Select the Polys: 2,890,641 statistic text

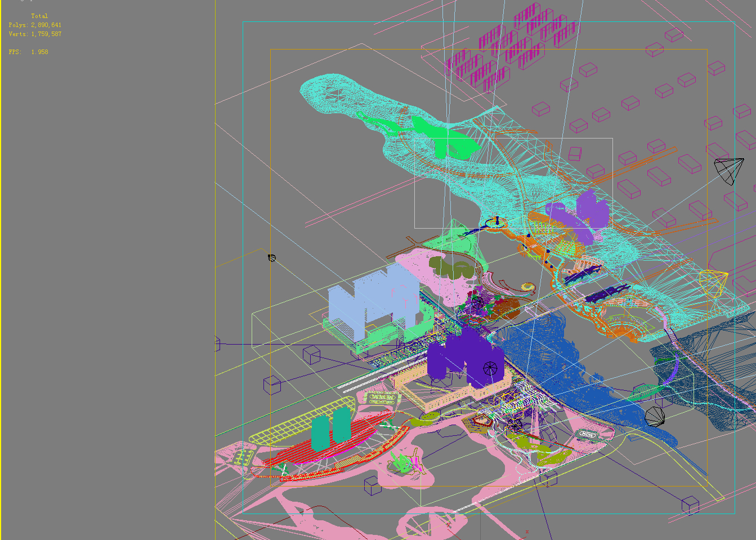[35, 25]
